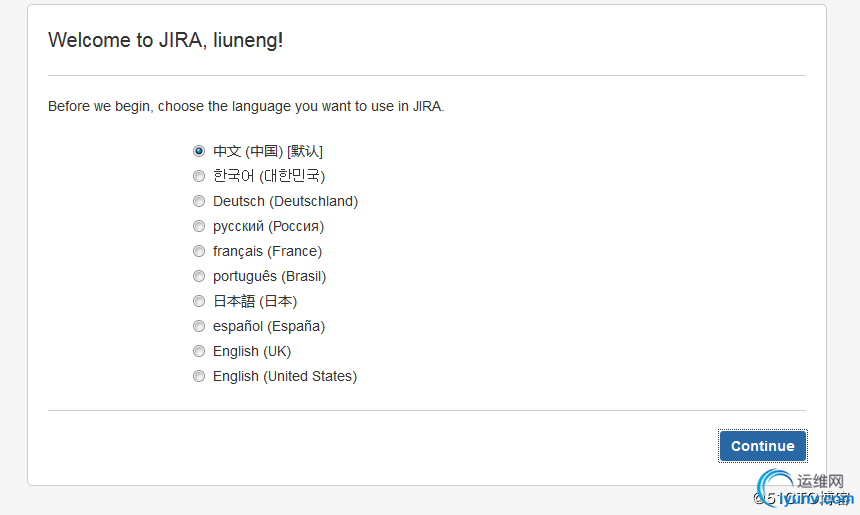Pick the русский (Россия) radio button
The image size is (860, 515).
coord(199,226)
